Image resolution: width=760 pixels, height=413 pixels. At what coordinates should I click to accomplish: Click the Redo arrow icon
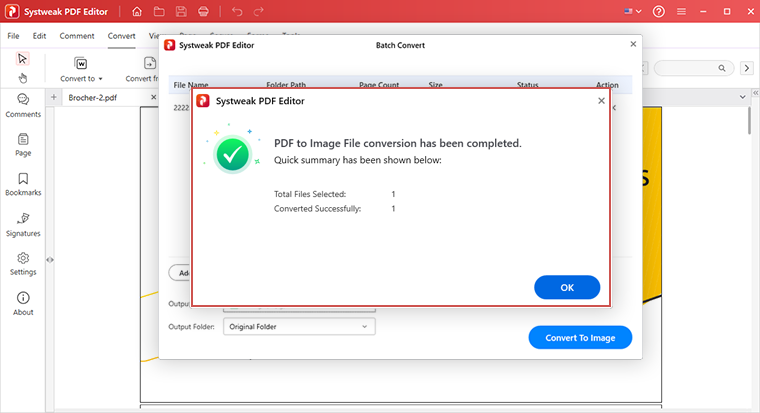259,12
